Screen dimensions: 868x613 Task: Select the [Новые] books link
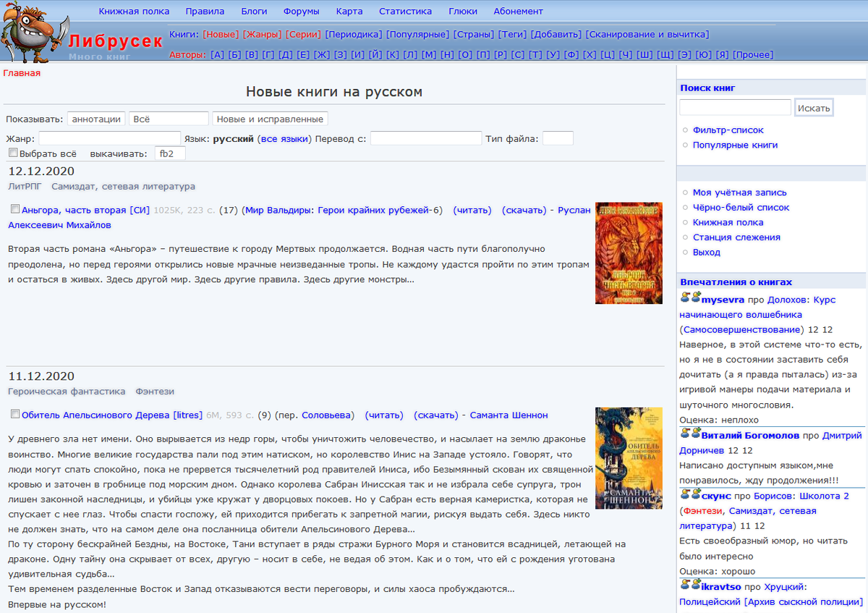tap(221, 34)
